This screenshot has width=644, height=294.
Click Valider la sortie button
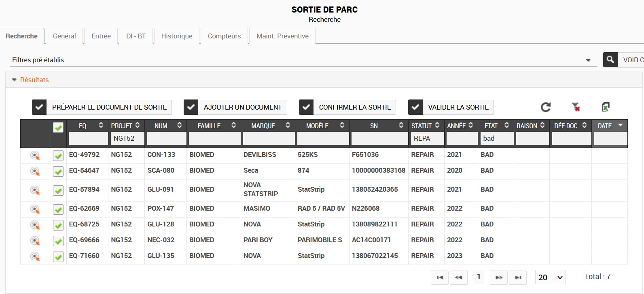click(451, 107)
